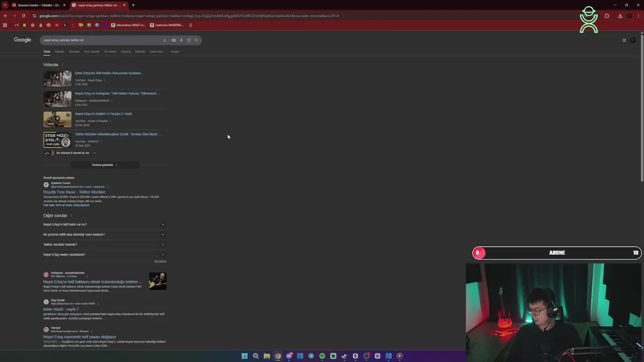Open the YouTube bookmark icon
The width and height of the screenshot is (644, 362).
click(57, 25)
